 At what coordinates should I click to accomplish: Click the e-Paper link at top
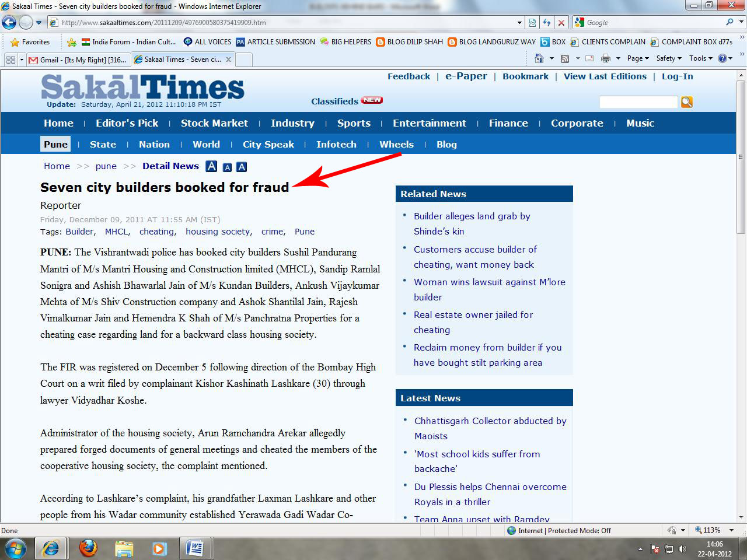(x=466, y=76)
